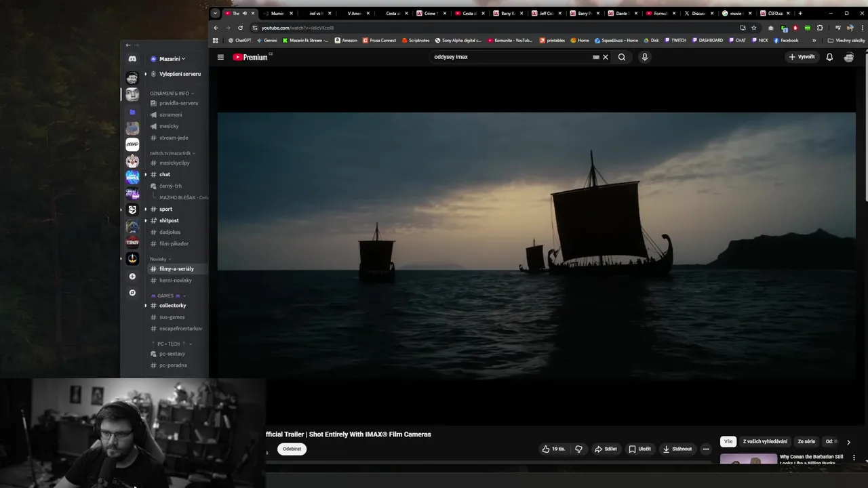This screenshot has width=868, height=488.
Task: Reload the YouTube page
Action: 240,28
